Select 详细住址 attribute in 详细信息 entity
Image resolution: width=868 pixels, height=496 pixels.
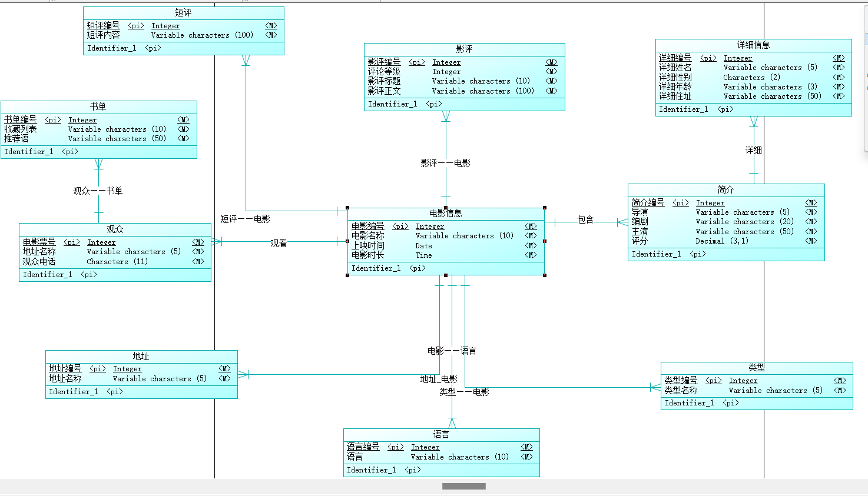[x=675, y=96]
